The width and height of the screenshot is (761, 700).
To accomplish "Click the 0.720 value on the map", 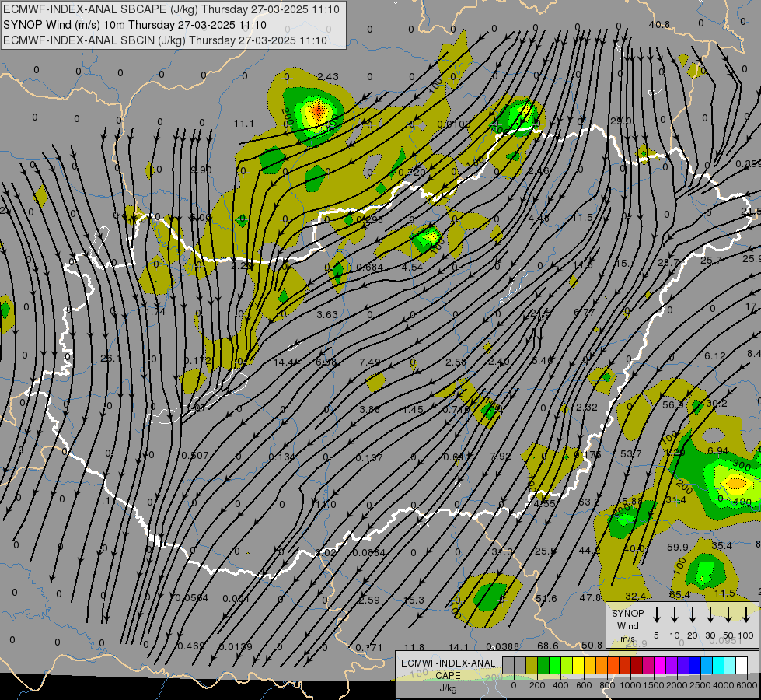I will click(x=411, y=173).
